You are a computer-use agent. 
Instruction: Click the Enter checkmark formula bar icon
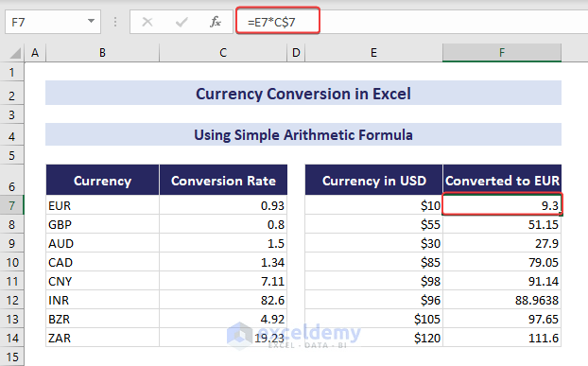182,22
